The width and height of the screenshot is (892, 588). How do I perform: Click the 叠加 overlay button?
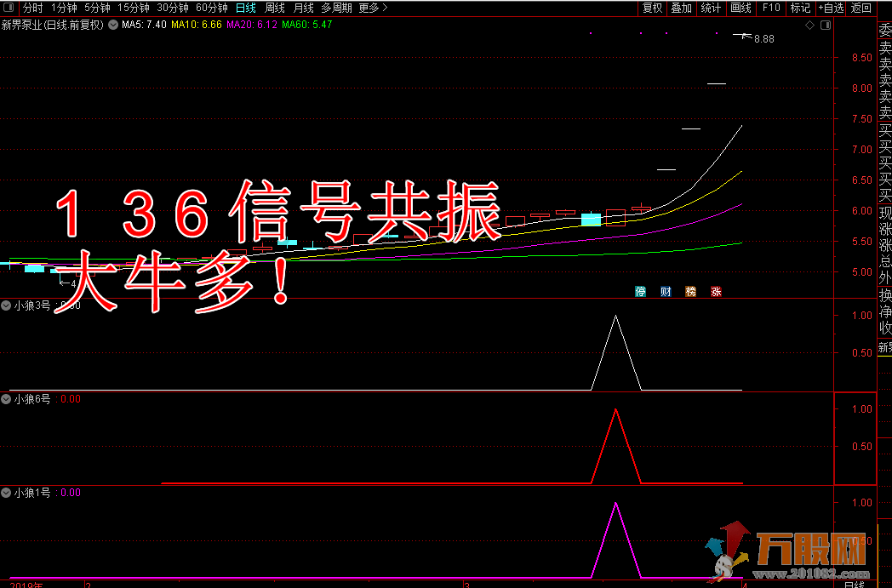(681, 8)
